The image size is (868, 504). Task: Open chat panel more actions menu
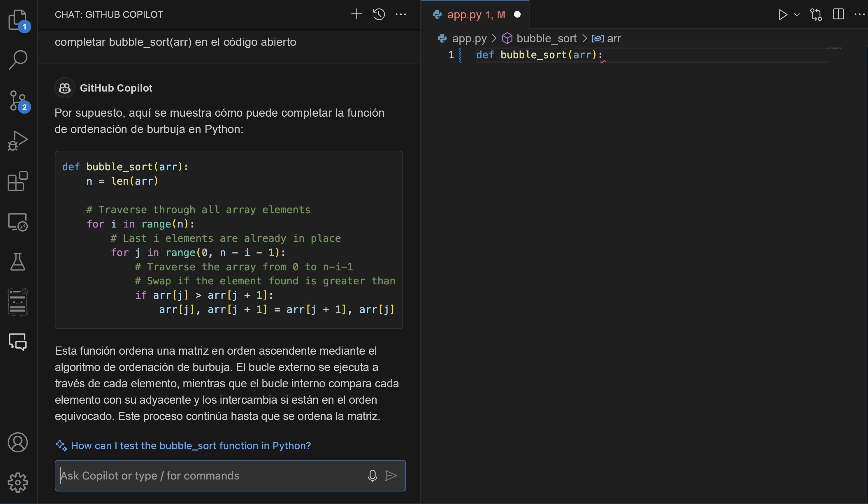pos(400,15)
